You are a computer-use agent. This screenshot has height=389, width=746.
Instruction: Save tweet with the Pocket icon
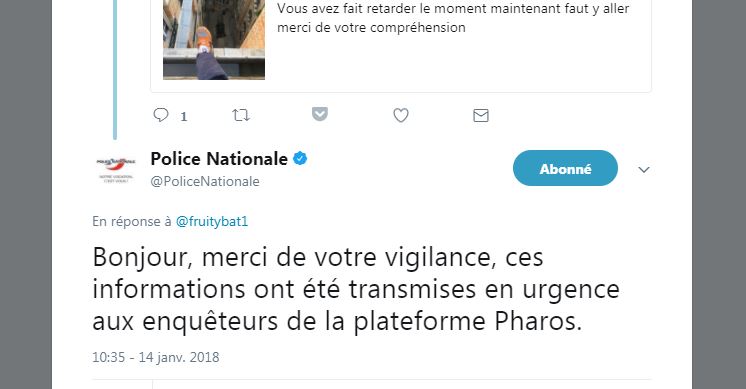[x=320, y=114]
